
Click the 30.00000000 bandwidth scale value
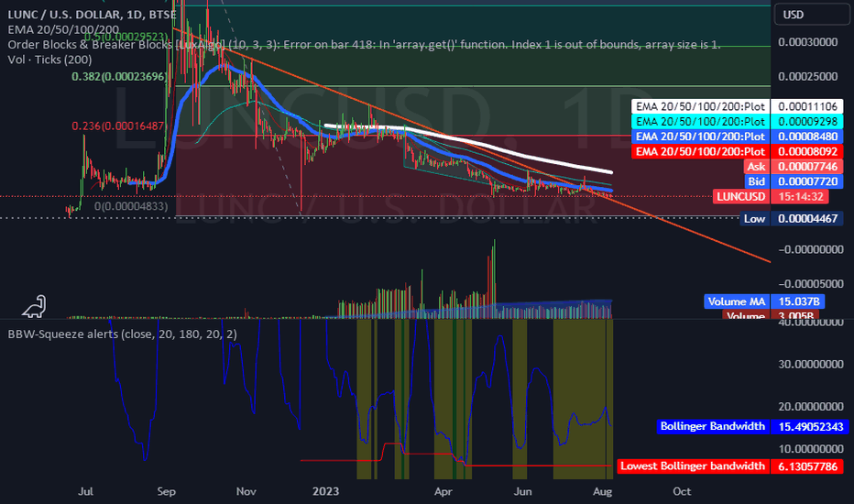coord(811,364)
